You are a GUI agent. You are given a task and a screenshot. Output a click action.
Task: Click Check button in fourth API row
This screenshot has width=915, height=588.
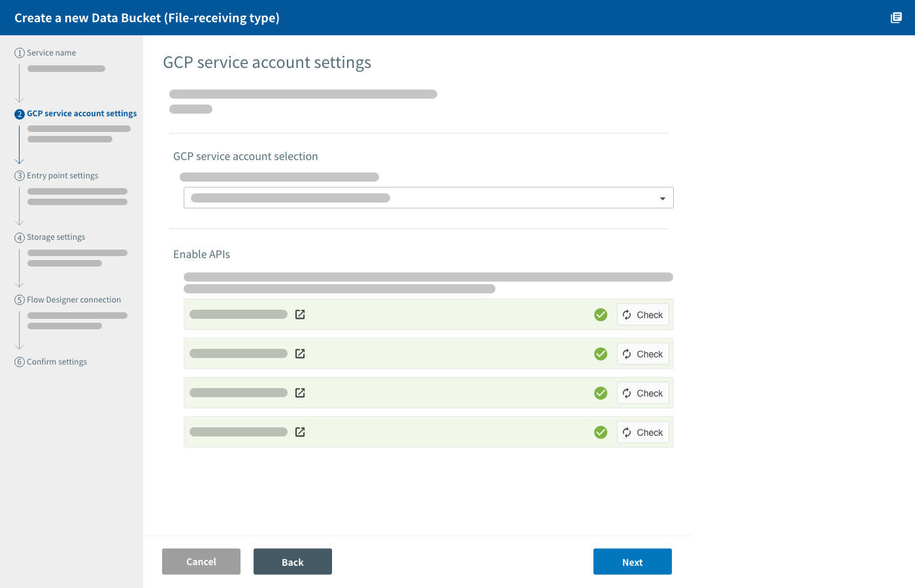pyautogui.click(x=643, y=433)
